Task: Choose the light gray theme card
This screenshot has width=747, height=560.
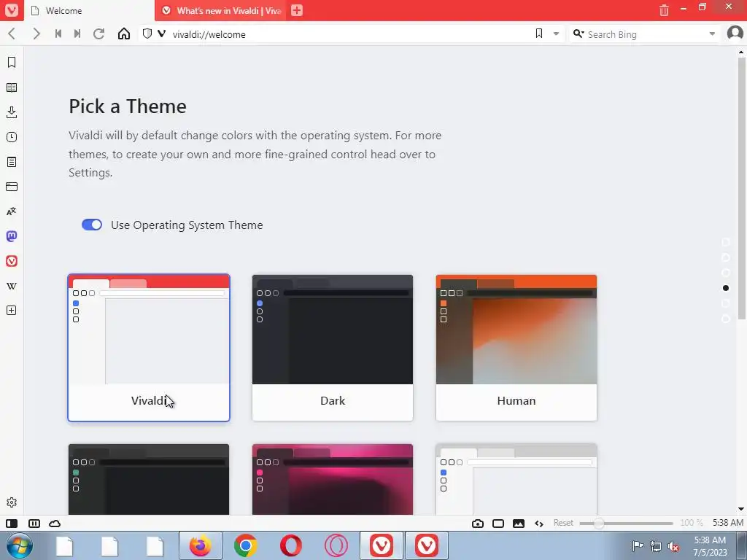Action: point(516,479)
